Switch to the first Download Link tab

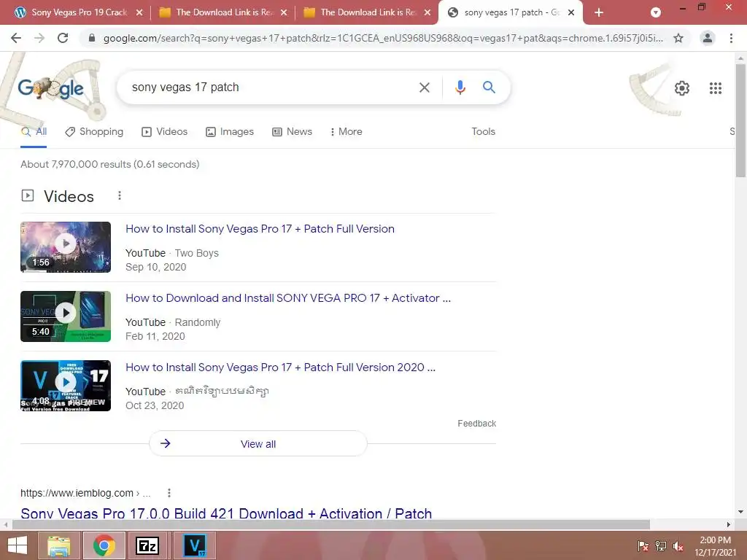click(224, 12)
